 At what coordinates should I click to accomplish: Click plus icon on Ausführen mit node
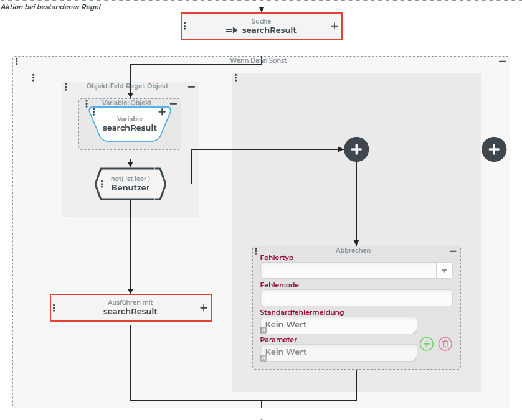coord(203,307)
